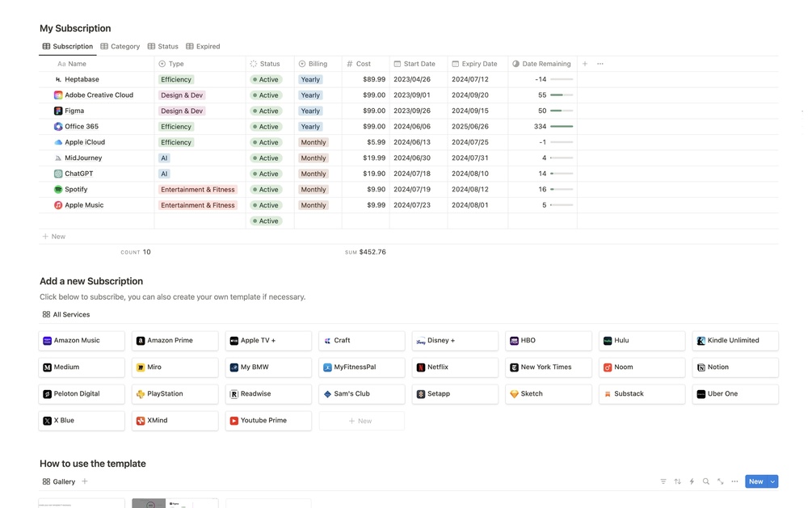This screenshot has width=812, height=508.
Task: Click the HBO template button
Action: pyautogui.click(x=549, y=341)
